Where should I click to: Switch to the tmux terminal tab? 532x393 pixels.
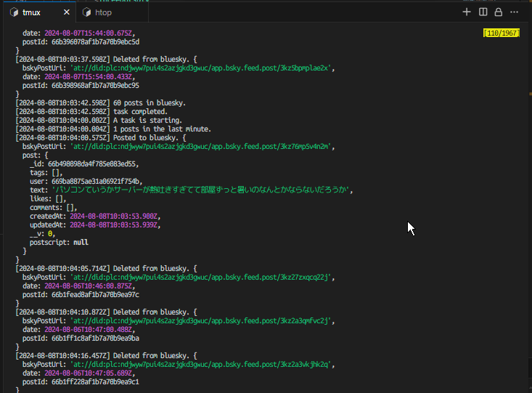point(41,12)
